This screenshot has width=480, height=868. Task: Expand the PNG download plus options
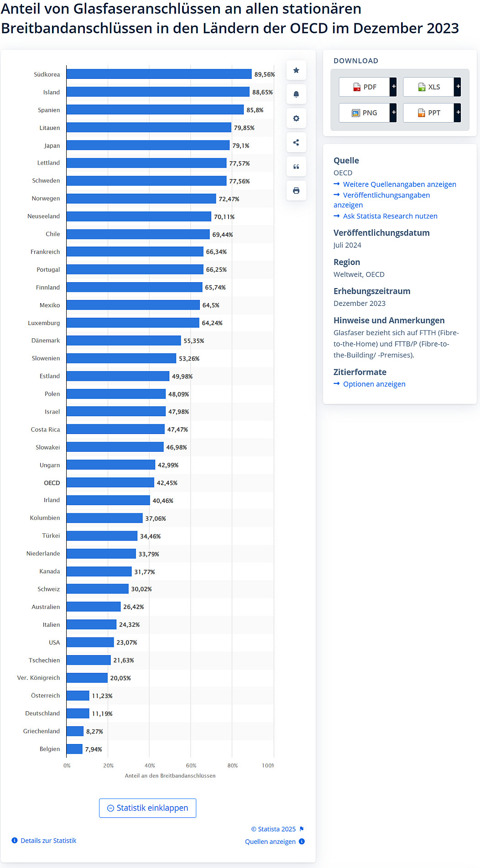(x=393, y=113)
